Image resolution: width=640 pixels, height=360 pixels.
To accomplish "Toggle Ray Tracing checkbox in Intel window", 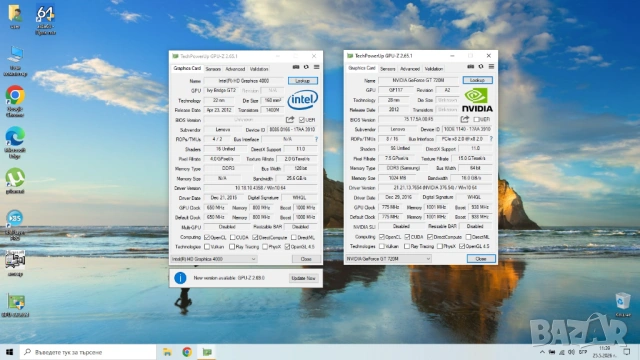I will point(232,247).
